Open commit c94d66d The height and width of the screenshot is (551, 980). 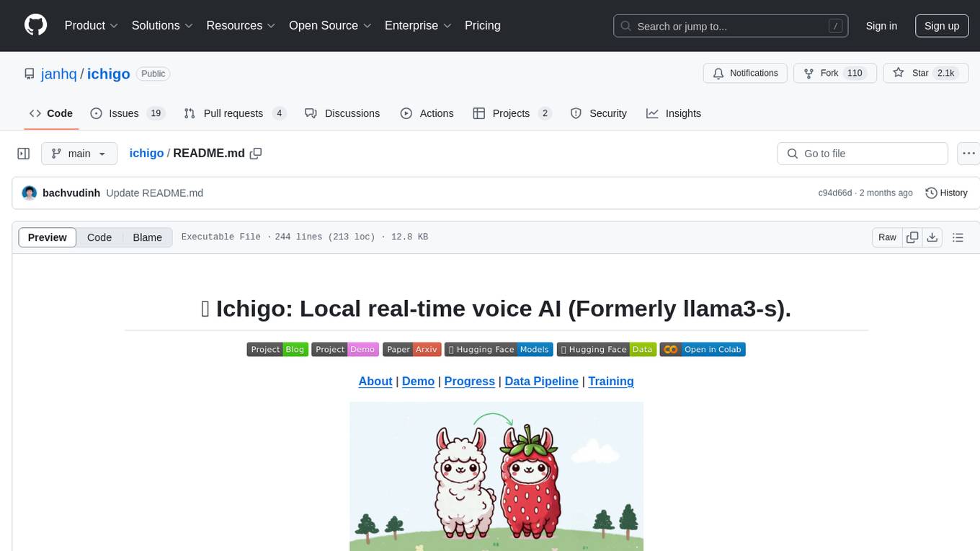(835, 193)
